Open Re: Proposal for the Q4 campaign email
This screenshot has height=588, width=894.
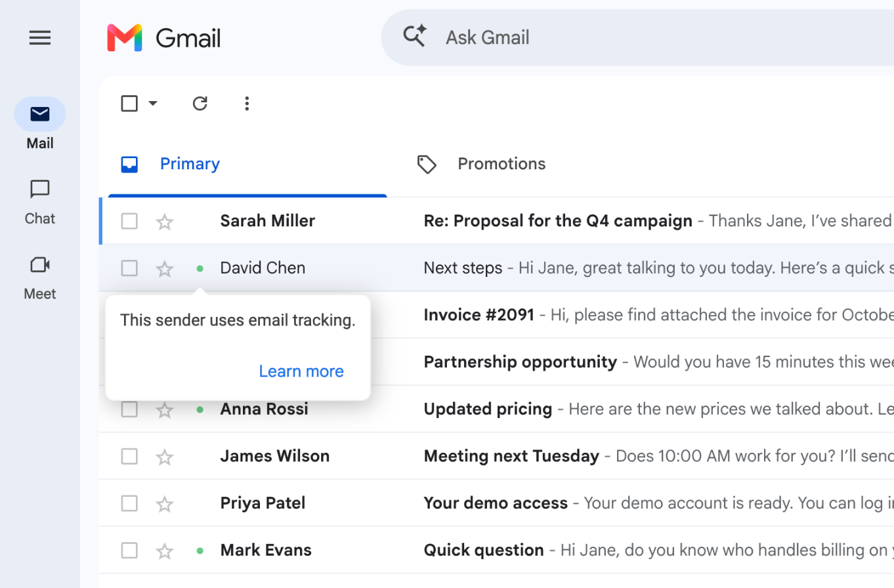pyautogui.click(x=496, y=221)
